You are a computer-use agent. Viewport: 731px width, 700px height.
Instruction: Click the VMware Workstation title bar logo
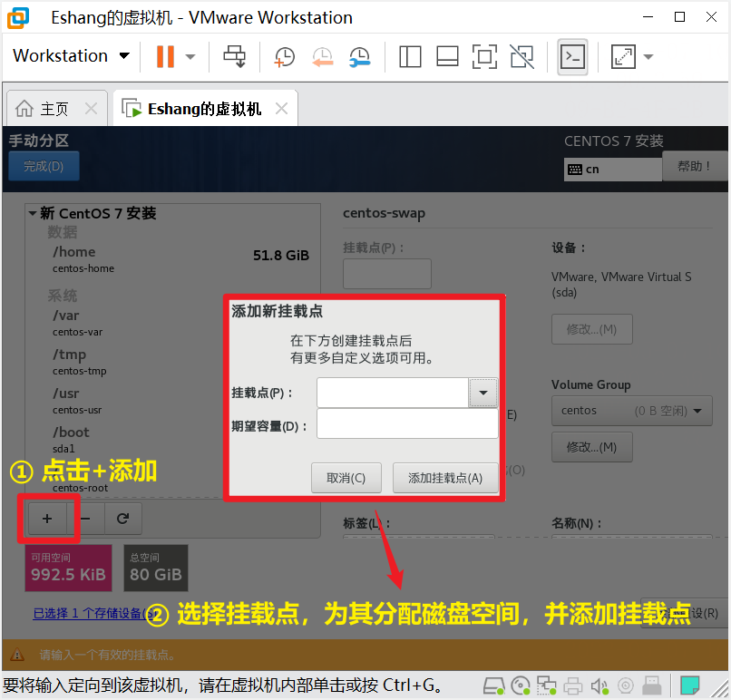tap(18, 18)
